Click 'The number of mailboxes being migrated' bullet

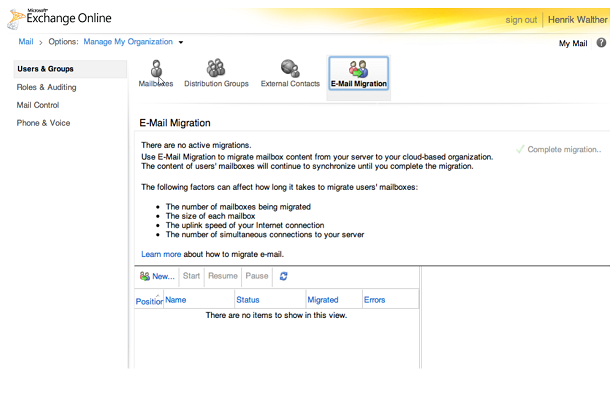point(238,207)
